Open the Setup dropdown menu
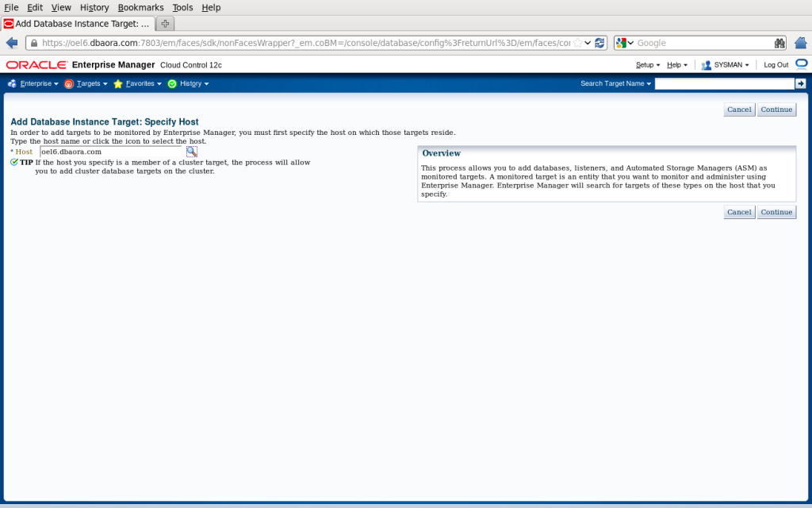 [x=648, y=65]
